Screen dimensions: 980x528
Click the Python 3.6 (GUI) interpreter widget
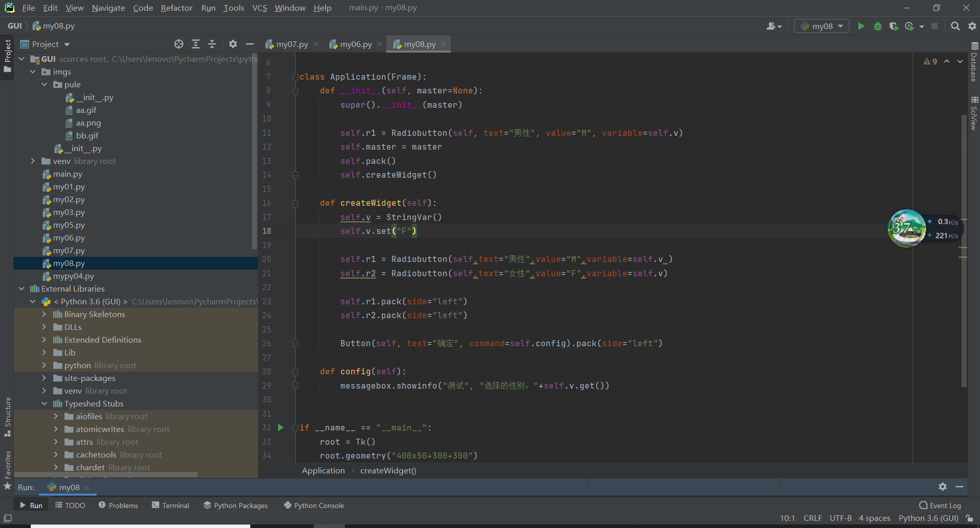click(x=928, y=518)
